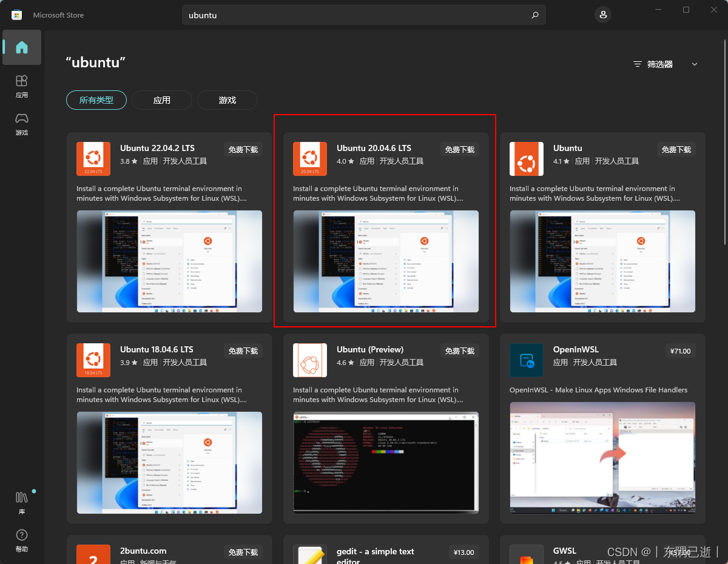Click the Microsoft Store logo icon
Viewport: 728px width, 564px height.
point(17,15)
